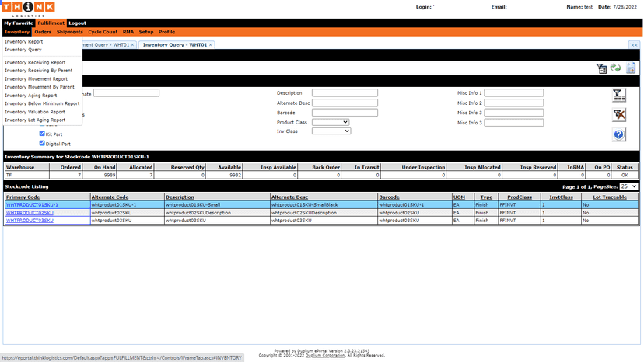
Task: Click the first Misc Info 3 field
Action: point(514,113)
